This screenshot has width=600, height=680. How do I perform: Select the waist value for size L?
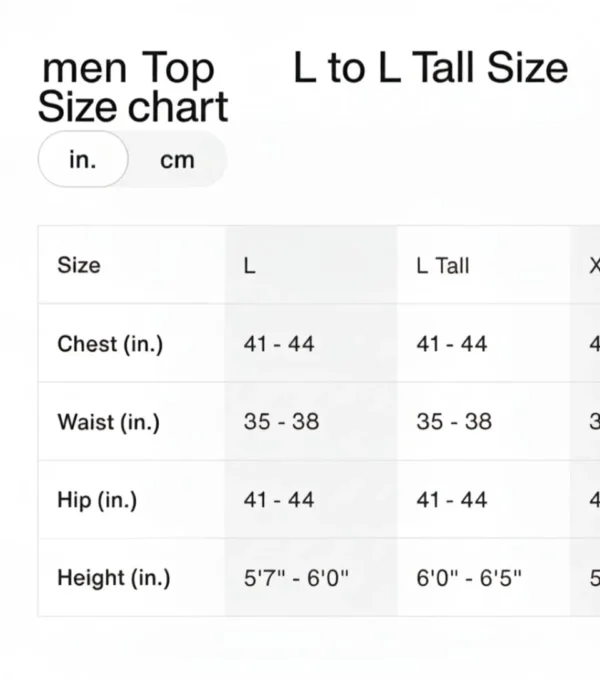pyautogui.click(x=281, y=422)
